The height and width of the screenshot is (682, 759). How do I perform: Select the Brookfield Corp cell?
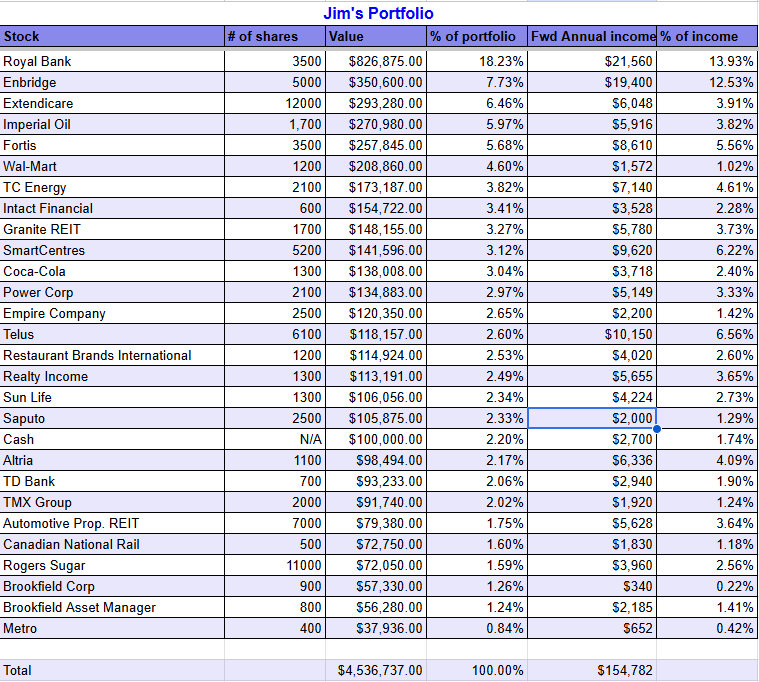112,586
